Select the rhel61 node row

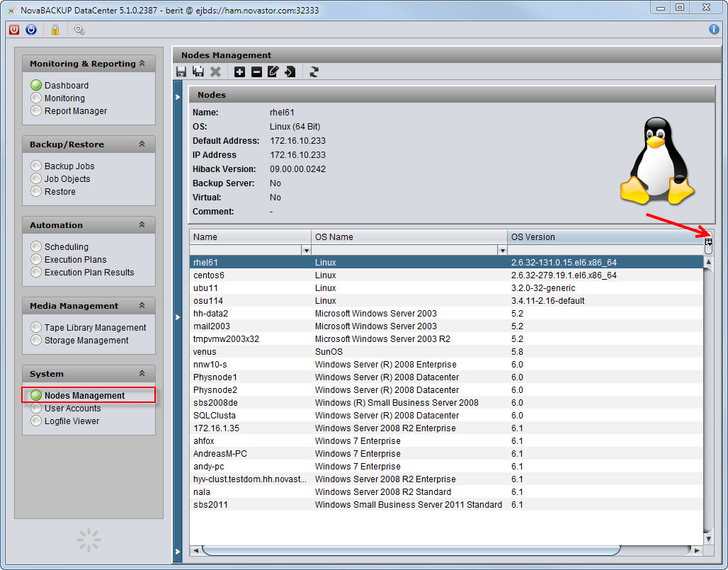tap(446, 262)
